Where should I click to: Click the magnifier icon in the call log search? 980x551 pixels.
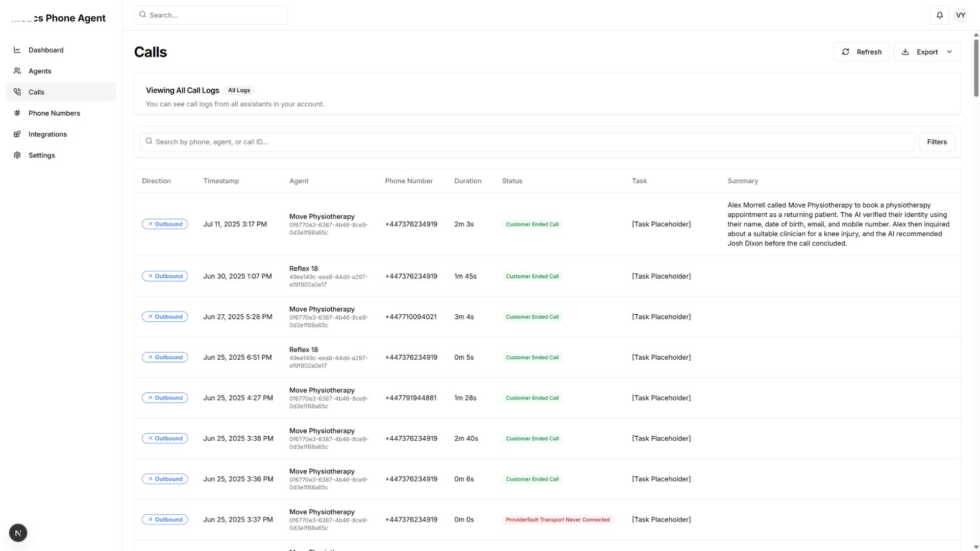point(149,141)
